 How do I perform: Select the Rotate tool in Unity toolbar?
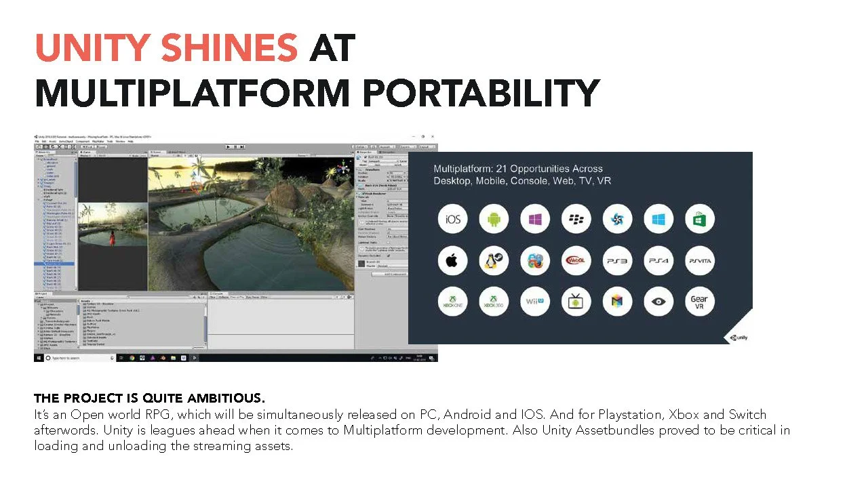[53, 147]
